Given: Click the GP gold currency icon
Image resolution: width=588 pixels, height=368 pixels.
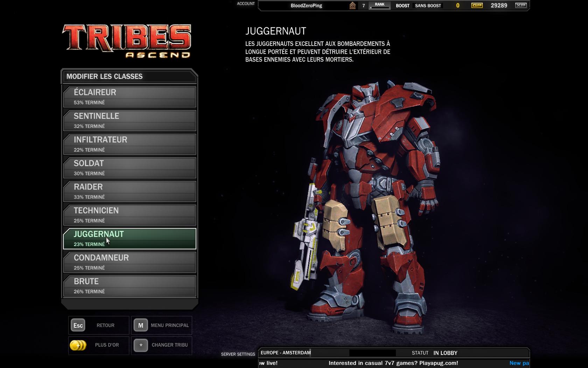Looking at the screenshot, I should point(477,6).
